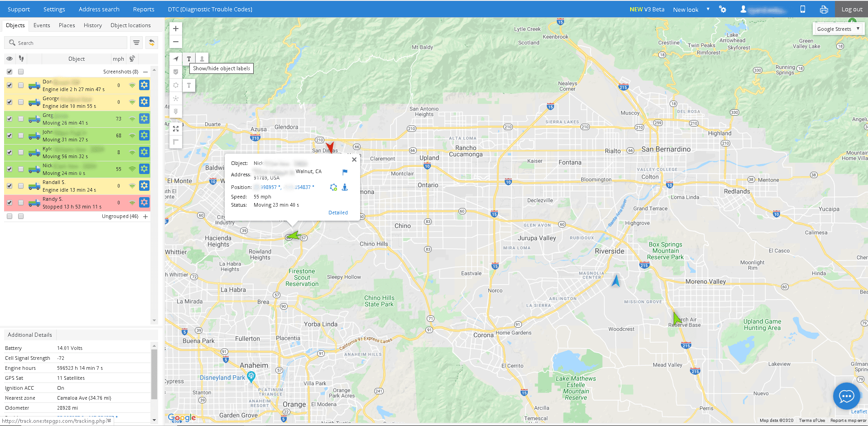The height and width of the screenshot is (426, 868).
Task: Collapse the Screenshots group in the object list
Action: pyautogui.click(x=145, y=72)
